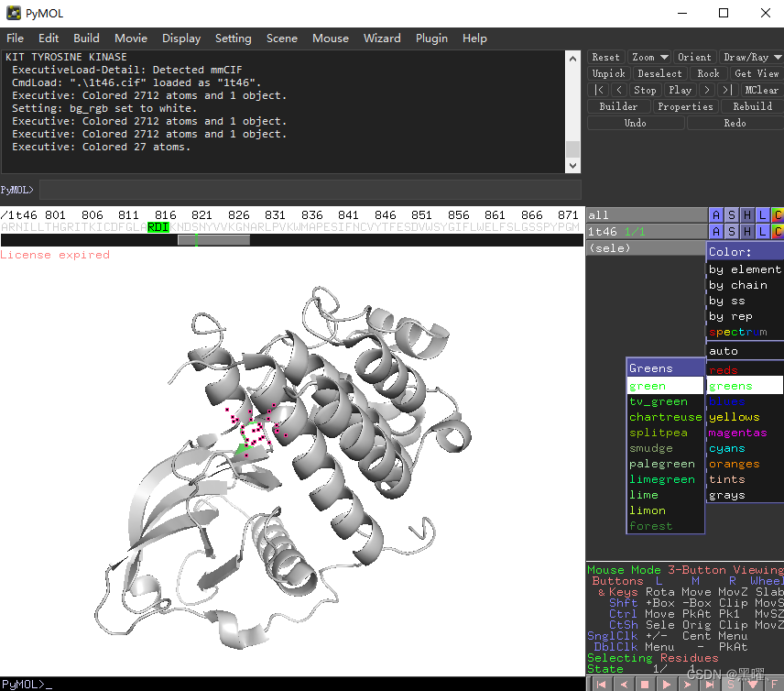Step back one frame in bottom playback bar
The height and width of the screenshot is (691, 784).
point(624,684)
